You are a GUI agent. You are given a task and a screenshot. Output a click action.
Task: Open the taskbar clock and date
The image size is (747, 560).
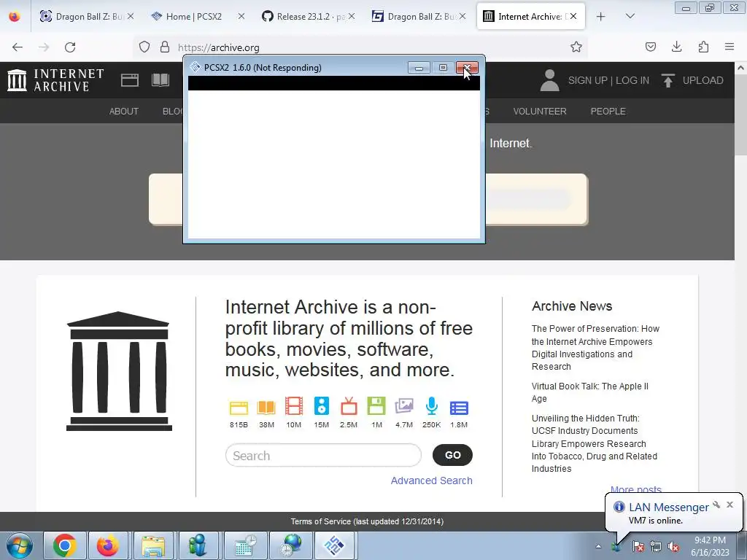tap(710, 546)
